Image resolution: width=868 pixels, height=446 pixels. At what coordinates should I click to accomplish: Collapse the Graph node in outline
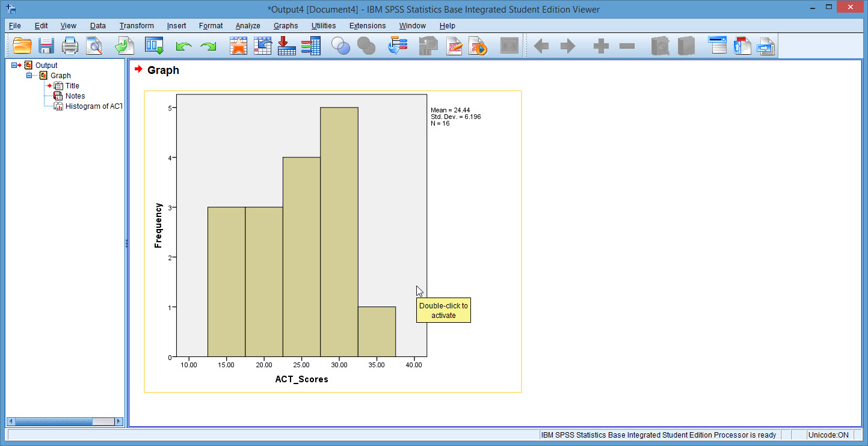29,75
